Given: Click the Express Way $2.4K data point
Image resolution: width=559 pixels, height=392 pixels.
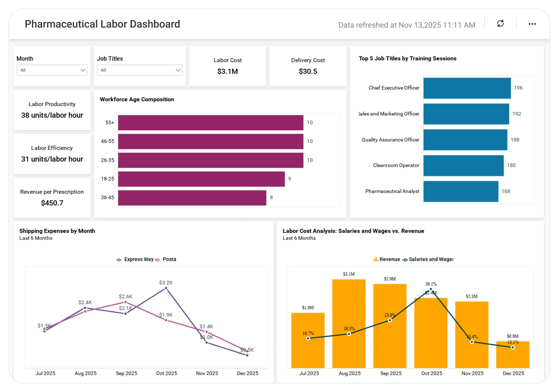Looking at the screenshot, I should [85, 308].
